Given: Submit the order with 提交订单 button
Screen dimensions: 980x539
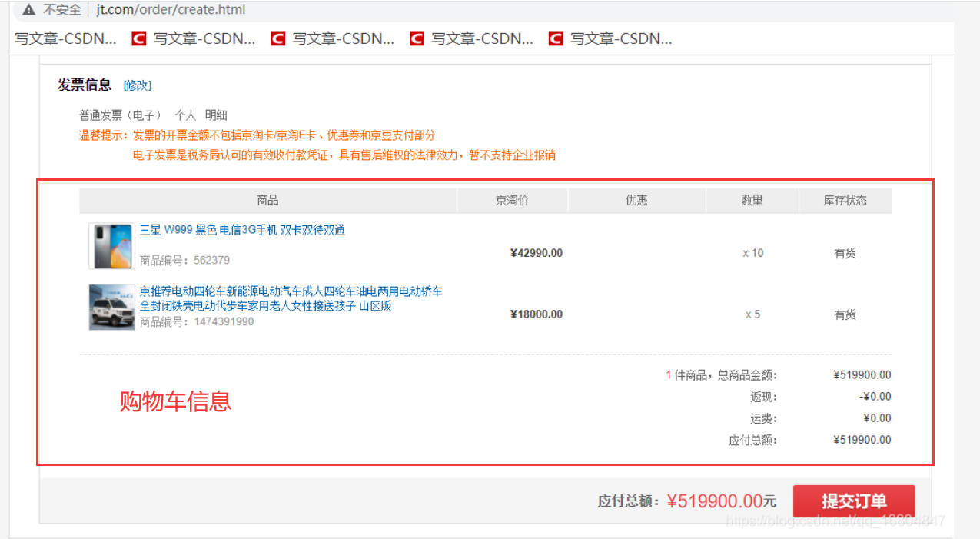Looking at the screenshot, I should [x=854, y=501].
